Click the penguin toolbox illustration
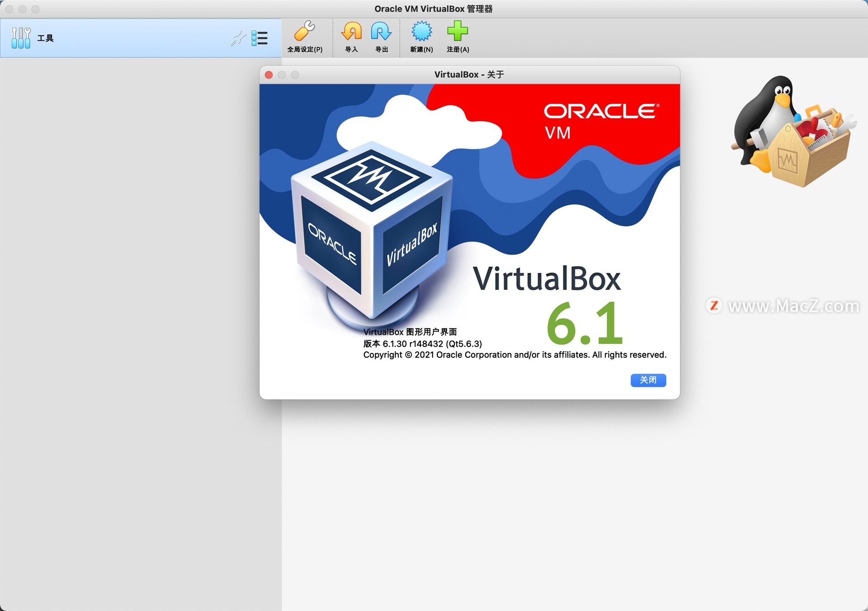The height and width of the screenshot is (611, 868). click(793, 131)
